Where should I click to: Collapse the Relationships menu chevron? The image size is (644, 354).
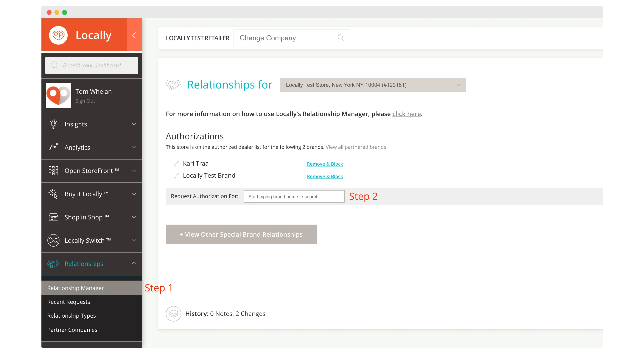click(134, 263)
